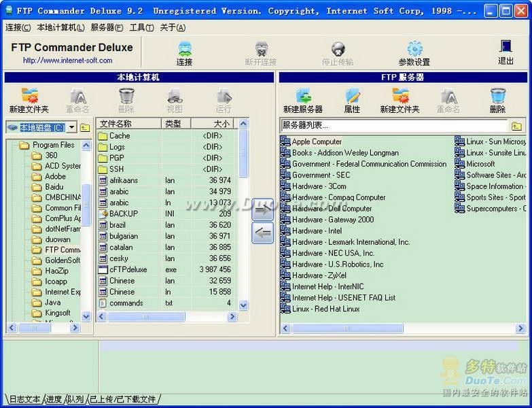
Task: Click 重命名 icon in FTP 服务器 panel
Action: pos(448,101)
